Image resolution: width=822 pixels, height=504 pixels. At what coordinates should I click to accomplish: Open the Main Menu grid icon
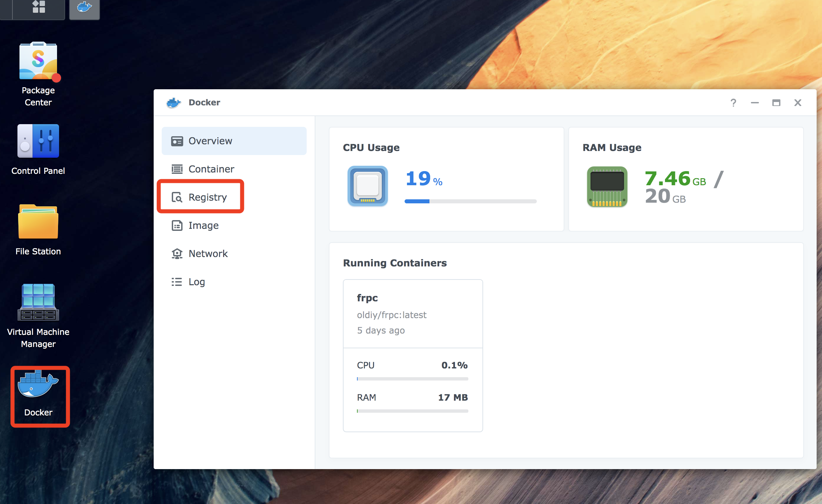39,7
